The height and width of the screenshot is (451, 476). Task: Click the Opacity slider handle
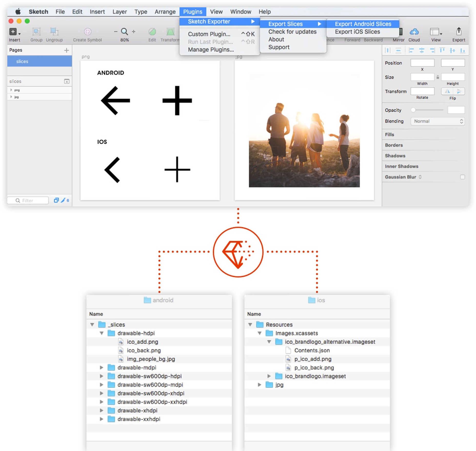[413, 110]
